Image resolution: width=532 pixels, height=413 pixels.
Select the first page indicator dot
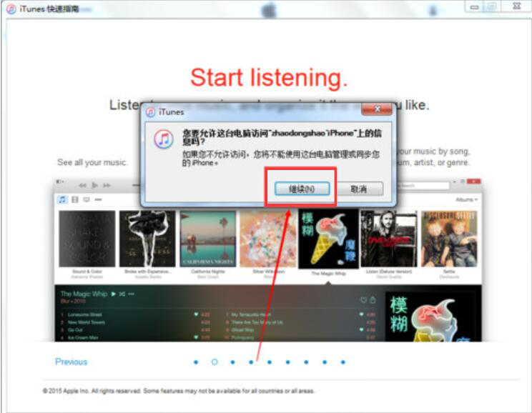tap(196, 362)
